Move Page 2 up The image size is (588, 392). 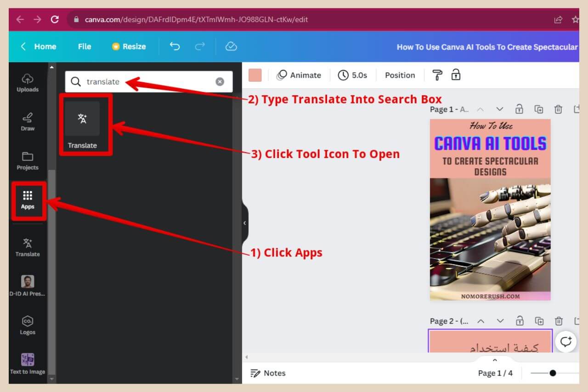[x=481, y=321]
